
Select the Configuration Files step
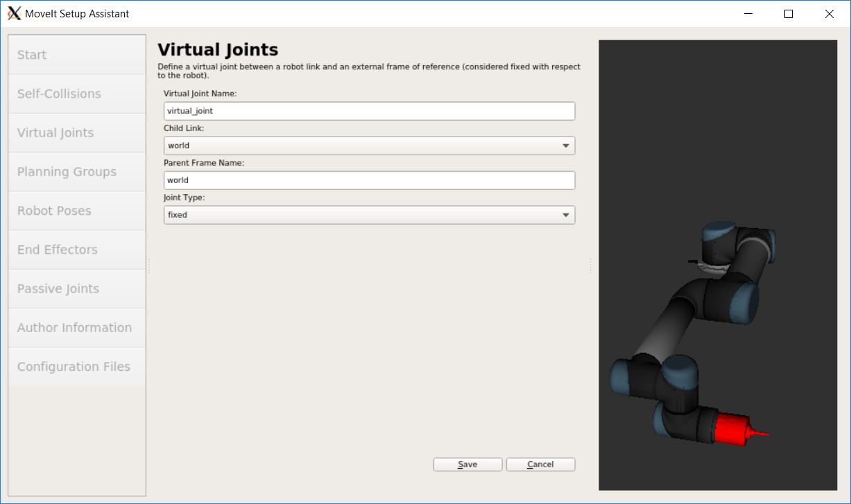pyautogui.click(x=76, y=365)
